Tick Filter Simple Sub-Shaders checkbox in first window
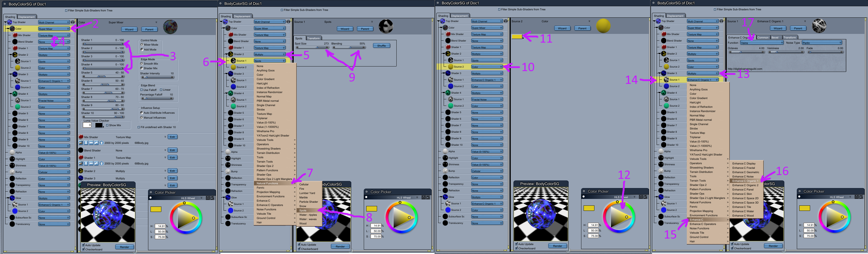 coord(66,10)
